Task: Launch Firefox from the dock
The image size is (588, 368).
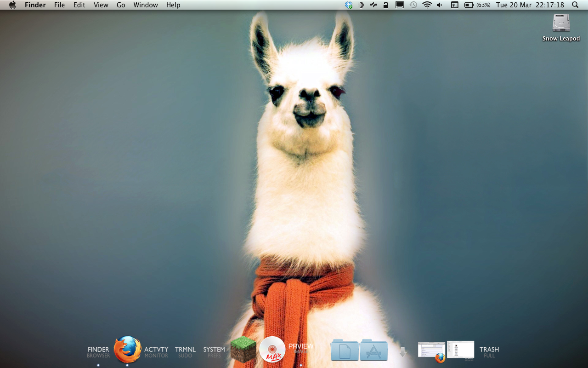Action: [127, 350]
